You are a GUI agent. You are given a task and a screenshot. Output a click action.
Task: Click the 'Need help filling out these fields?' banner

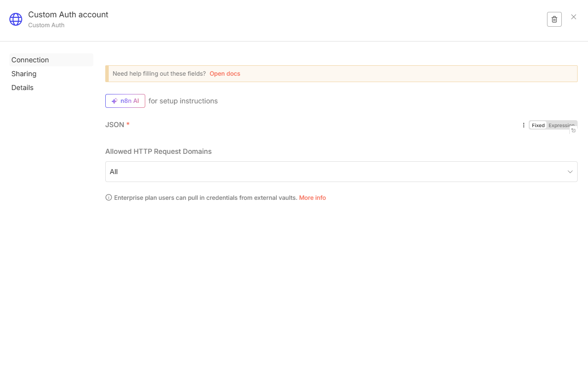click(x=159, y=74)
